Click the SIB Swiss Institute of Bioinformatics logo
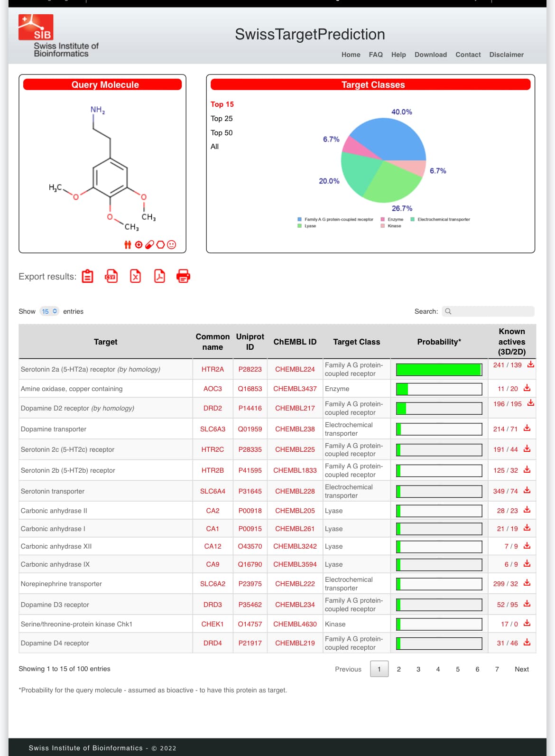 click(x=58, y=36)
